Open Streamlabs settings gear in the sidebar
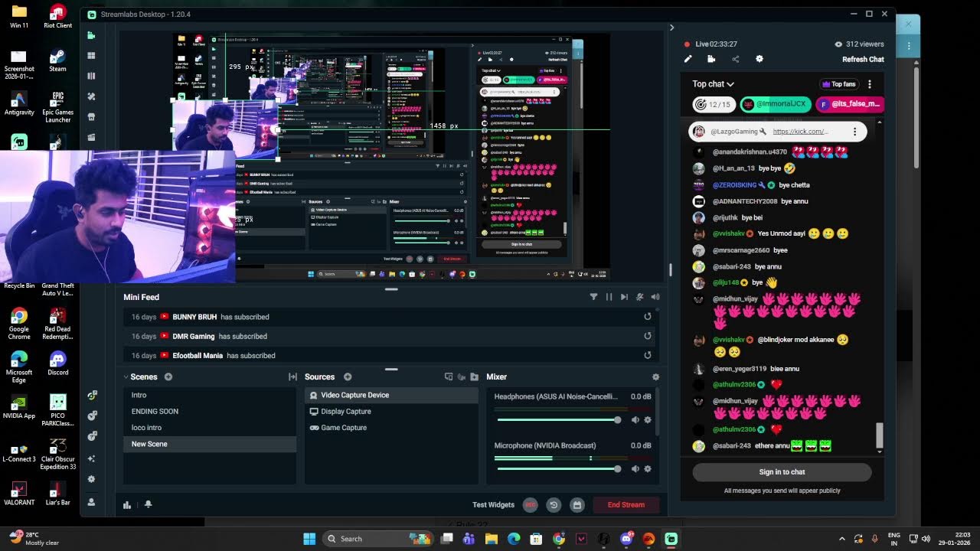 [91, 479]
